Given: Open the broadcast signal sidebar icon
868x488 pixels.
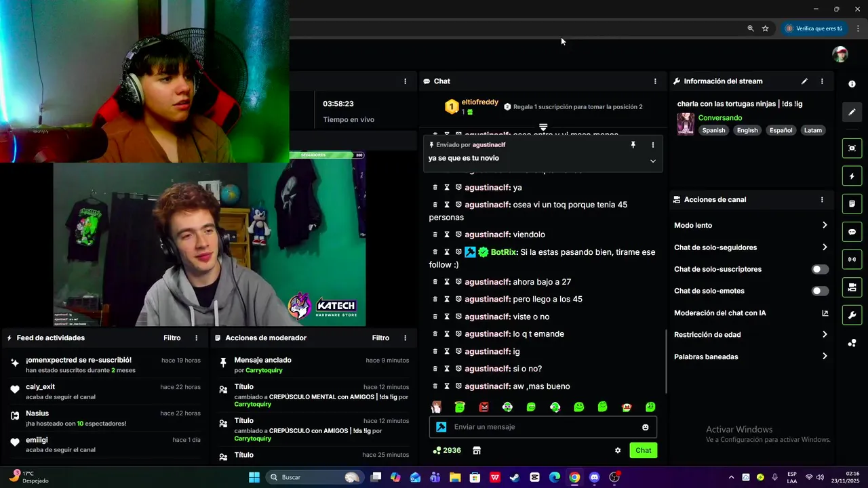Looking at the screenshot, I should pos(852,260).
